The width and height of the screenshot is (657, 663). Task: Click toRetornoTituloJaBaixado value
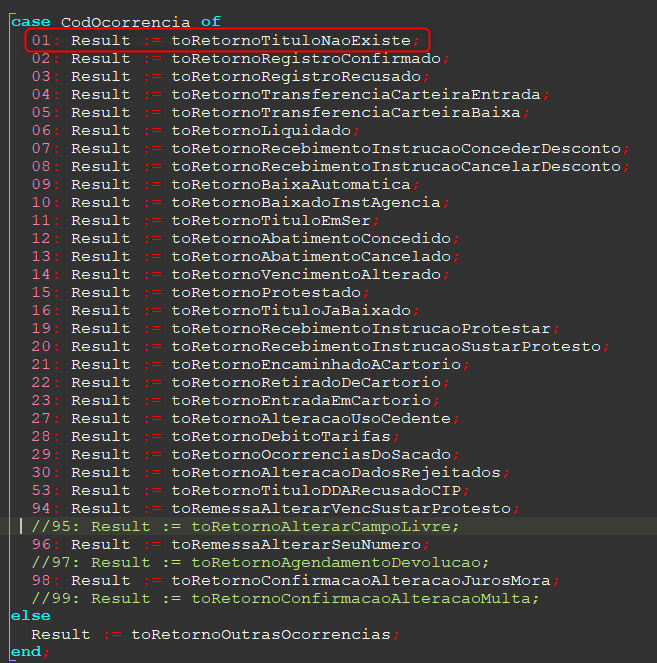point(291,310)
